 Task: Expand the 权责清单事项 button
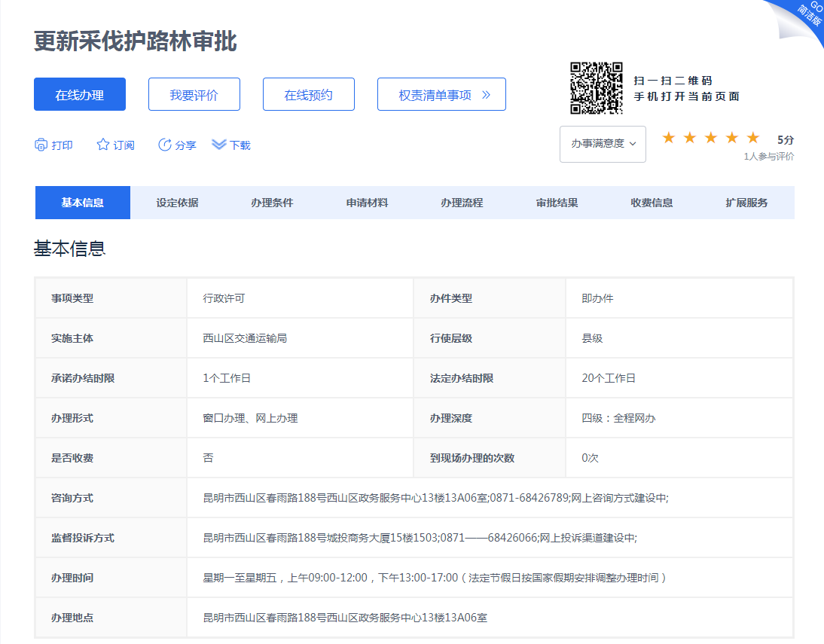point(441,95)
